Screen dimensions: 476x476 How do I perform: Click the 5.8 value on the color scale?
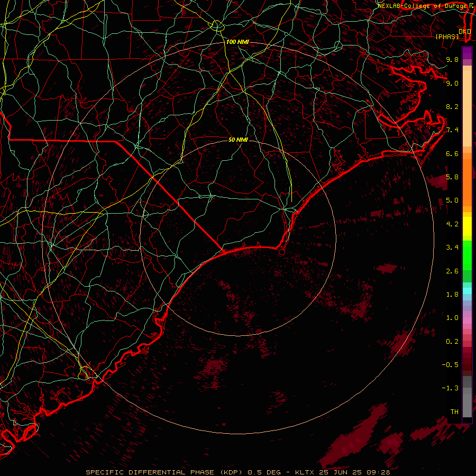point(452,177)
